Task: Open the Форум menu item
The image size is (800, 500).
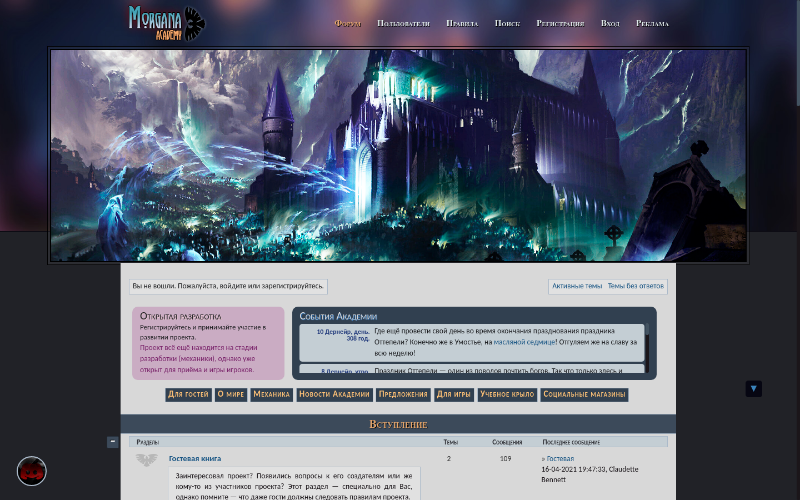Action: coord(348,23)
